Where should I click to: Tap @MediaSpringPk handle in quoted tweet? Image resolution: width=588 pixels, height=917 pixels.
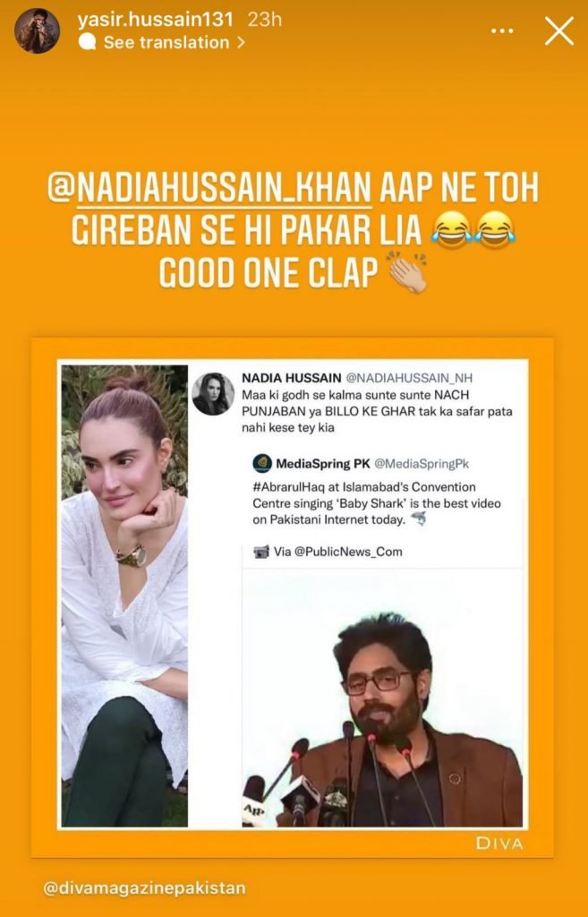[422, 464]
